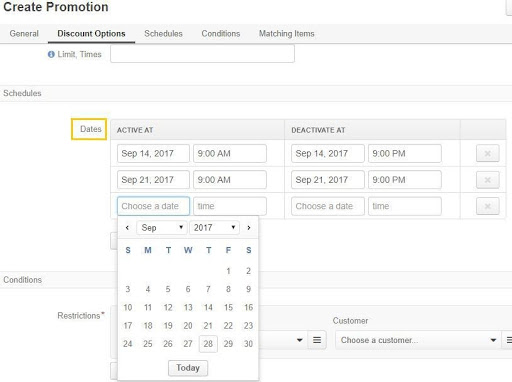This screenshot has height=382, width=512.
Task: Edit the 9:00 AM time for Sep 14
Action: click(x=230, y=153)
